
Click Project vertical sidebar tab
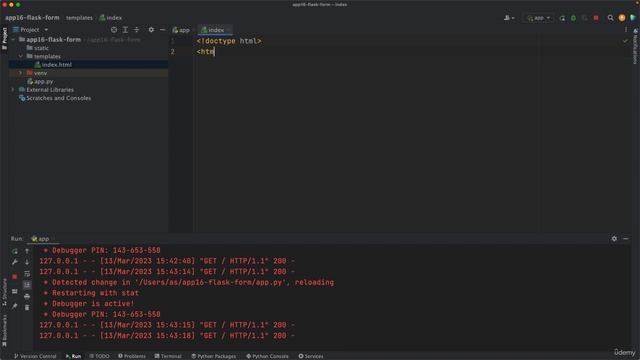4,39
